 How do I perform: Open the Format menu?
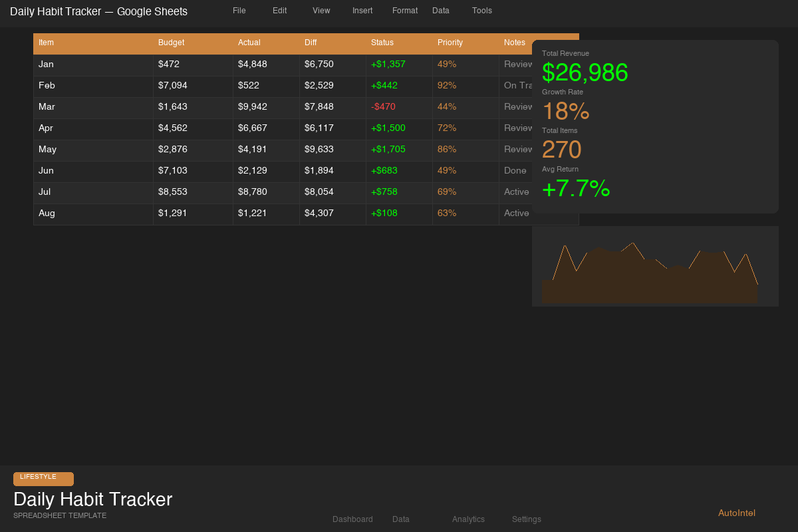pos(405,11)
